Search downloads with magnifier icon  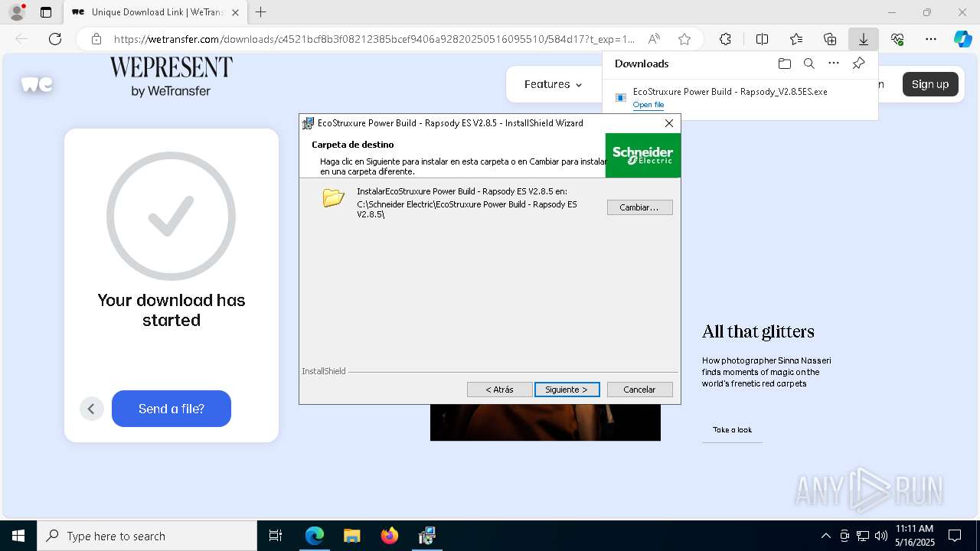pos(809,64)
